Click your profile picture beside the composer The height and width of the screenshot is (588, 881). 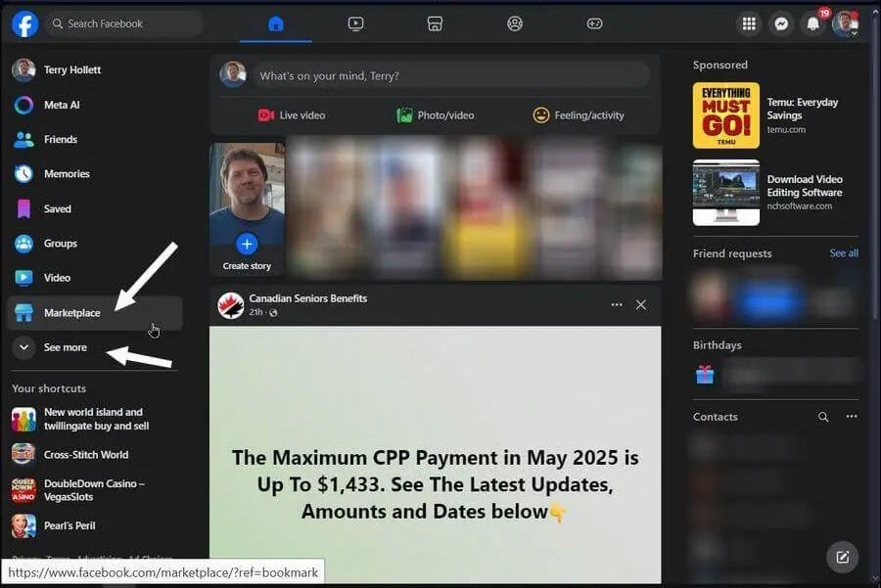pos(233,74)
